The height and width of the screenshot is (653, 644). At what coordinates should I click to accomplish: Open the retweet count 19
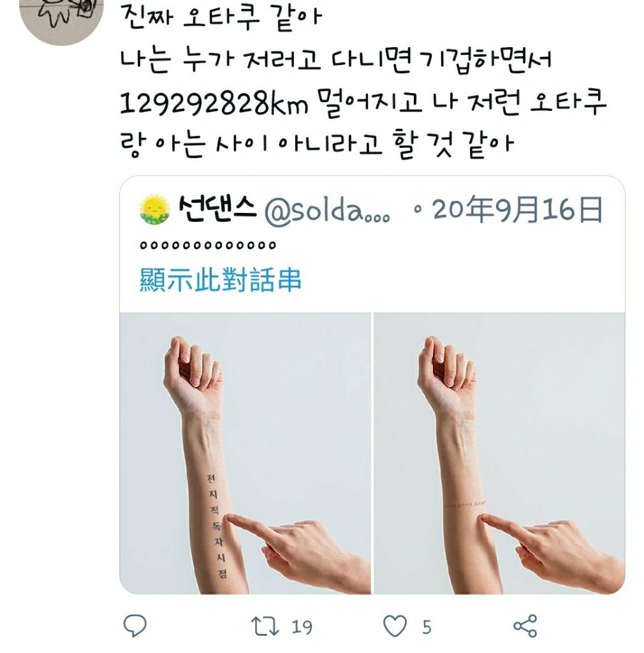coord(302,627)
